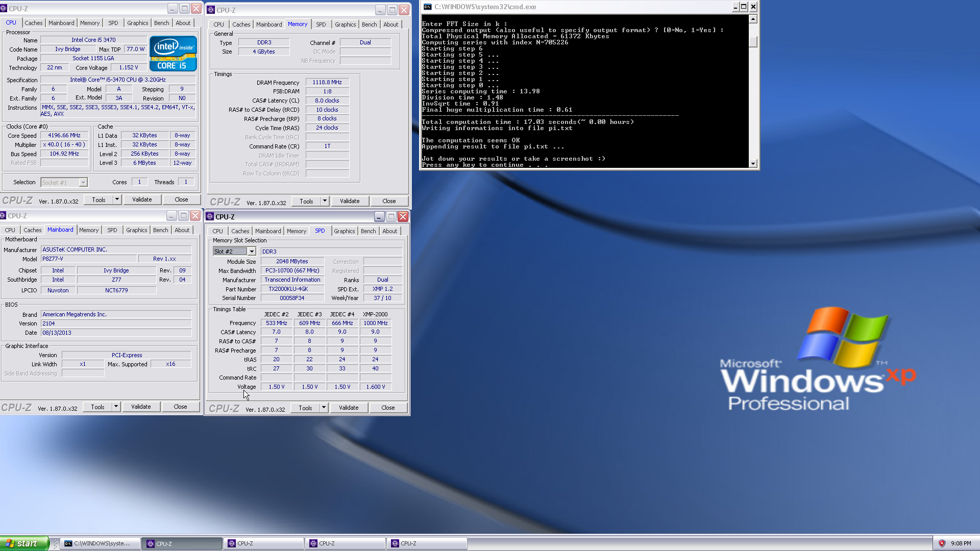Viewport: 980px width, 551px height.
Task: Click the Part Number TX2000KLU-4GK field
Action: pyautogui.click(x=293, y=289)
